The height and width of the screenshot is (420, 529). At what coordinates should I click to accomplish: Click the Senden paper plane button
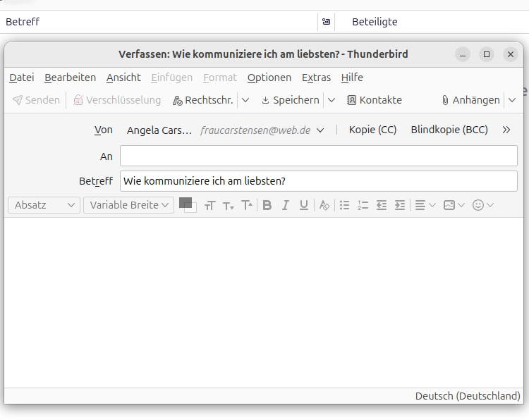tap(36, 100)
